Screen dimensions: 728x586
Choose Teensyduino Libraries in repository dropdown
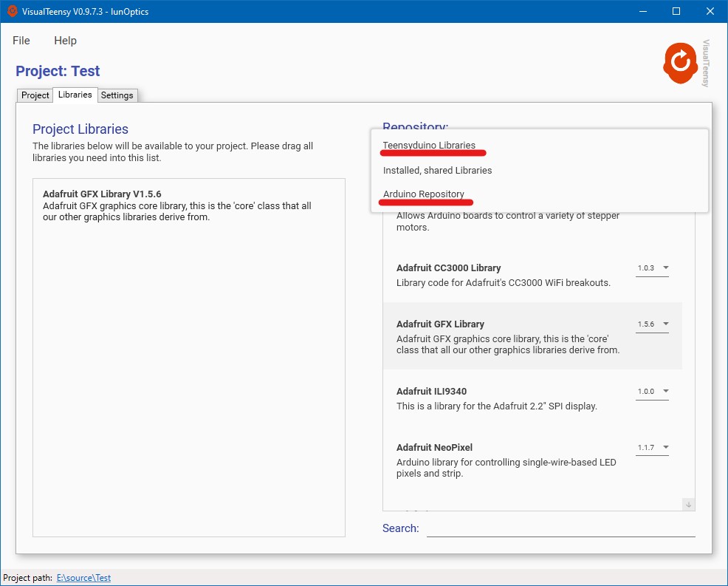click(540, 145)
